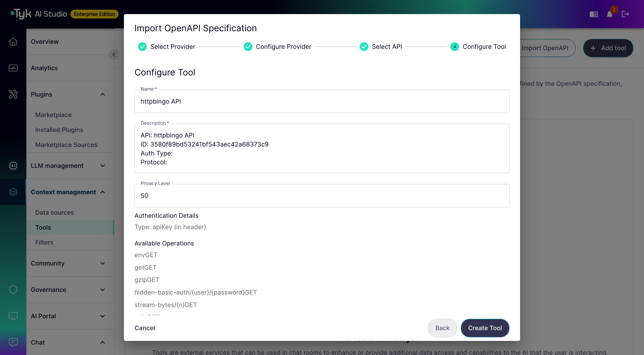Image resolution: width=644 pixels, height=355 pixels.
Task: Click the Tyk AI Studio logo
Action: click(x=39, y=14)
